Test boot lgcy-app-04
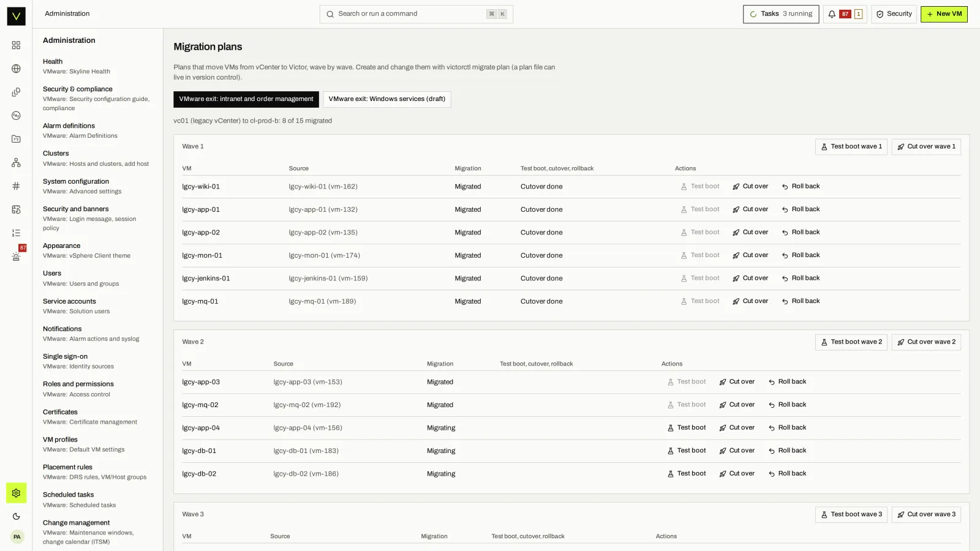Viewport: 980px width, 551px height. 687,428
